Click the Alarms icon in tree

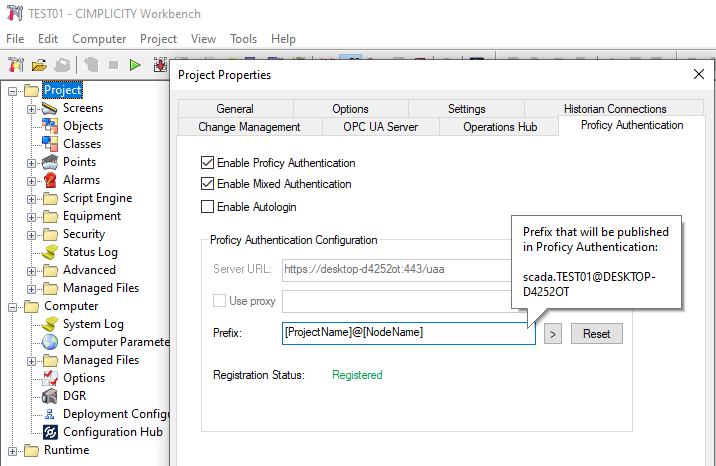pos(50,180)
